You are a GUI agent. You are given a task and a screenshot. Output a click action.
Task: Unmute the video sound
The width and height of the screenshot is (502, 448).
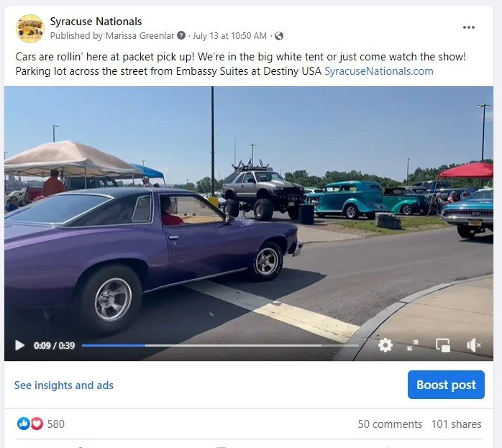(x=474, y=345)
